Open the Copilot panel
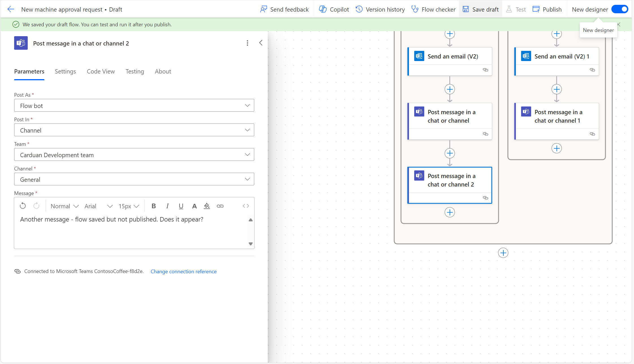634x364 pixels. 334,9
